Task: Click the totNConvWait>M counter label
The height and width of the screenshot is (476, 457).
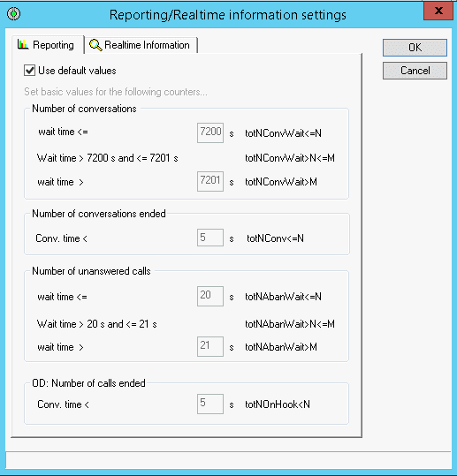Action: click(x=281, y=182)
